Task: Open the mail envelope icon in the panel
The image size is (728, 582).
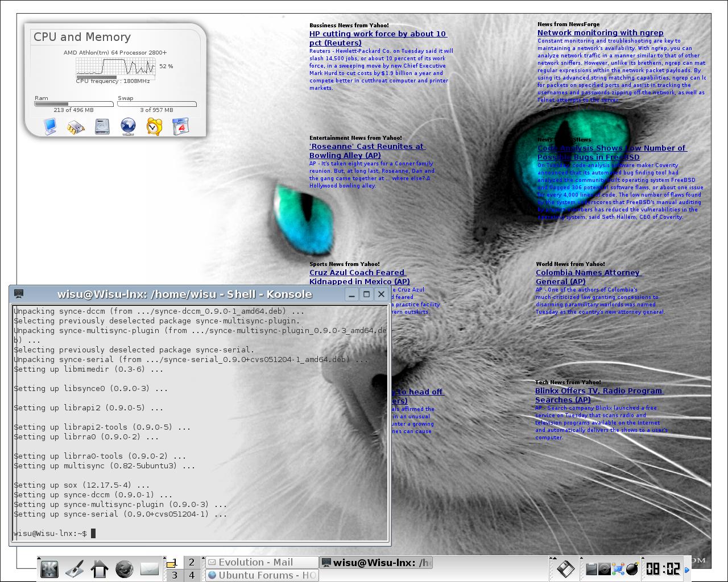Action: click(x=149, y=569)
